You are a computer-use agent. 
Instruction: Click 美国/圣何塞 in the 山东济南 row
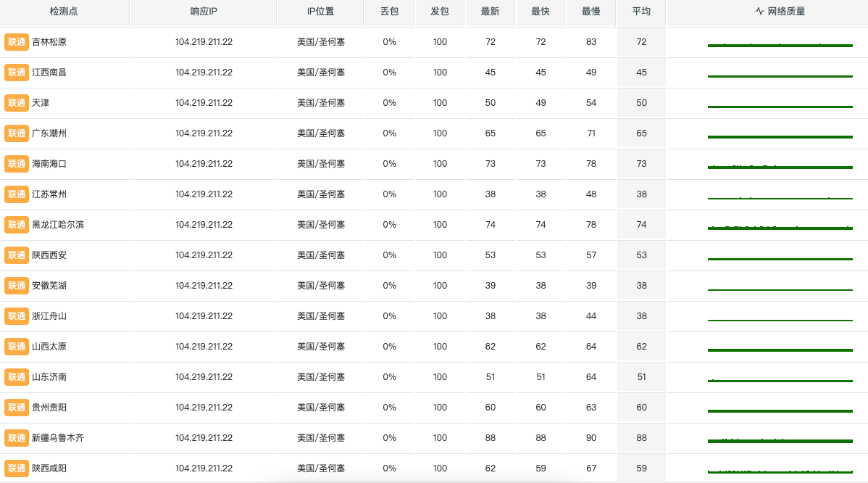click(x=321, y=377)
